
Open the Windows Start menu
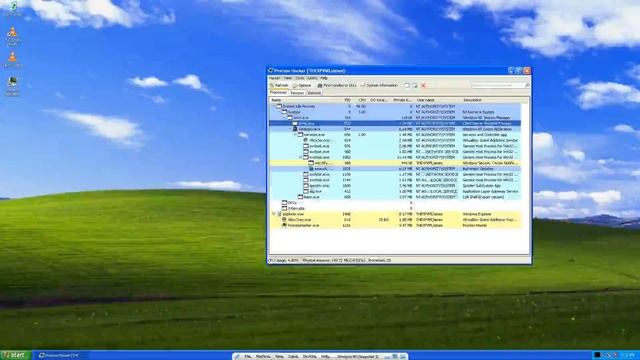tap(16, 355)
